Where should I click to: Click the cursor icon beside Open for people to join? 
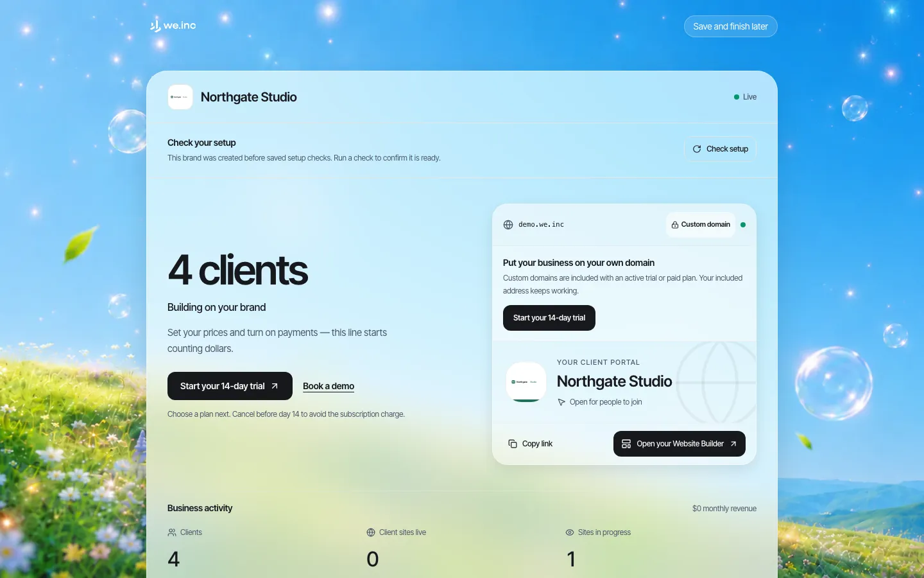click(561, 402)
